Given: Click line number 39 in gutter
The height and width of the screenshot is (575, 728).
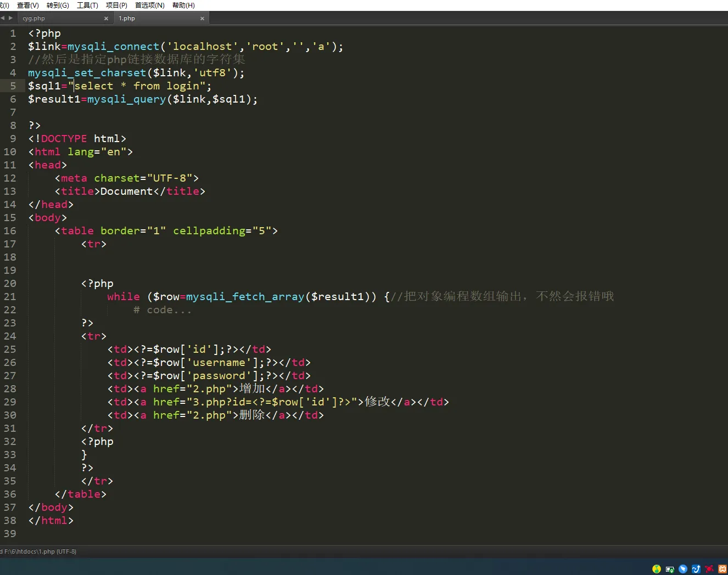Looking at the screenshot, I should [x=10, y=533].
